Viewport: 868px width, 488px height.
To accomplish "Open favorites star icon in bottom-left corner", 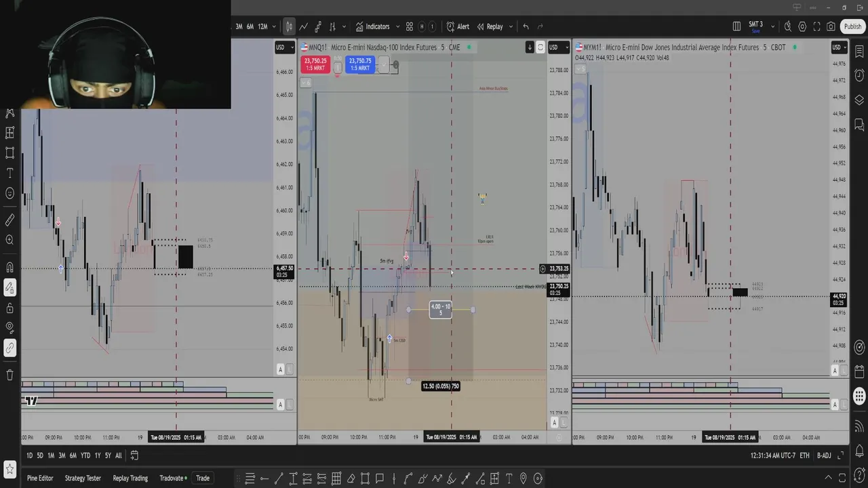I will [x=9, y=468].
